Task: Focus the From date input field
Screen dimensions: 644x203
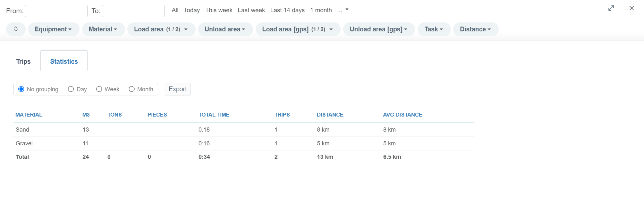Action: [56, 11]
